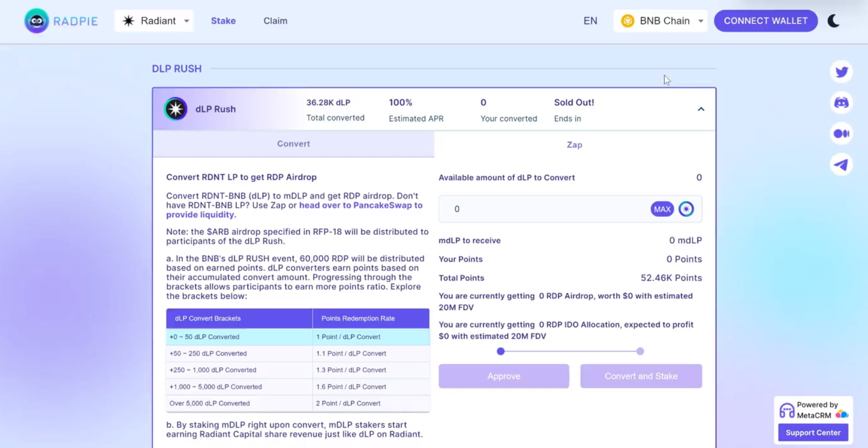Select the '+50 ~ 250 dLP Converted' bracket row
The width and height of the screenshot is (868, 448).
[298, 354]
